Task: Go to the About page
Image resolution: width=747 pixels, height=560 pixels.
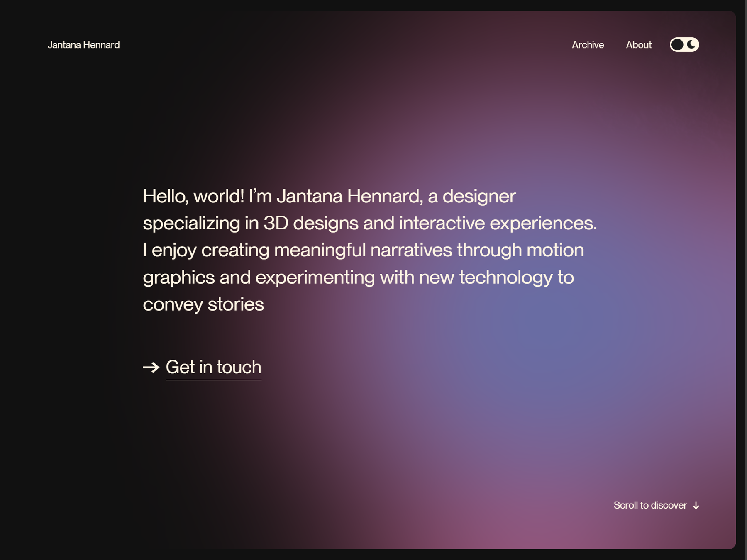Action: (638, 45)
